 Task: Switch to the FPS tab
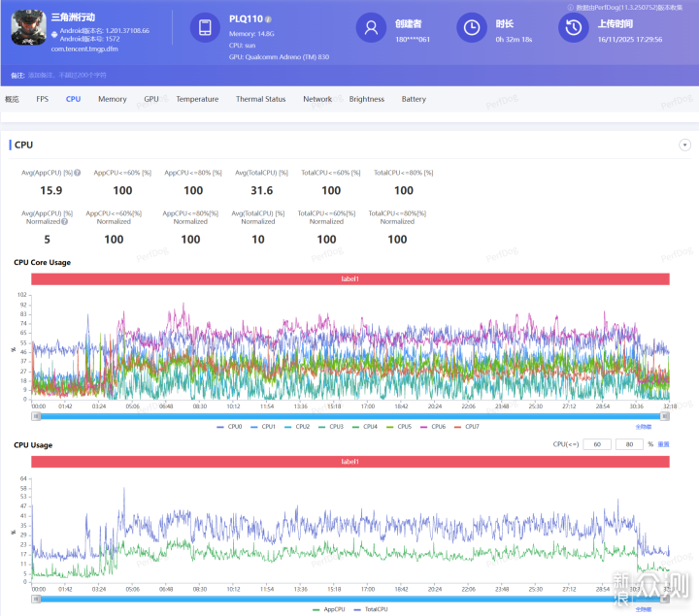[43, 99]
